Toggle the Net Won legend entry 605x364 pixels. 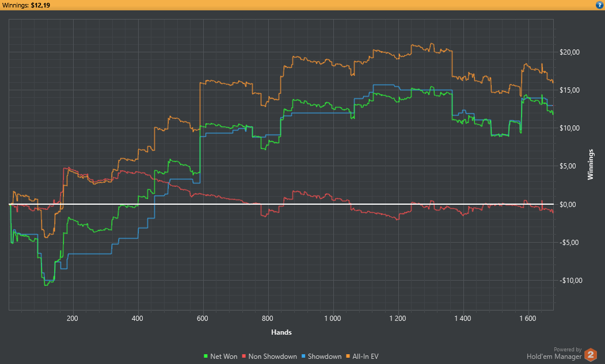(x=220, y=357)
